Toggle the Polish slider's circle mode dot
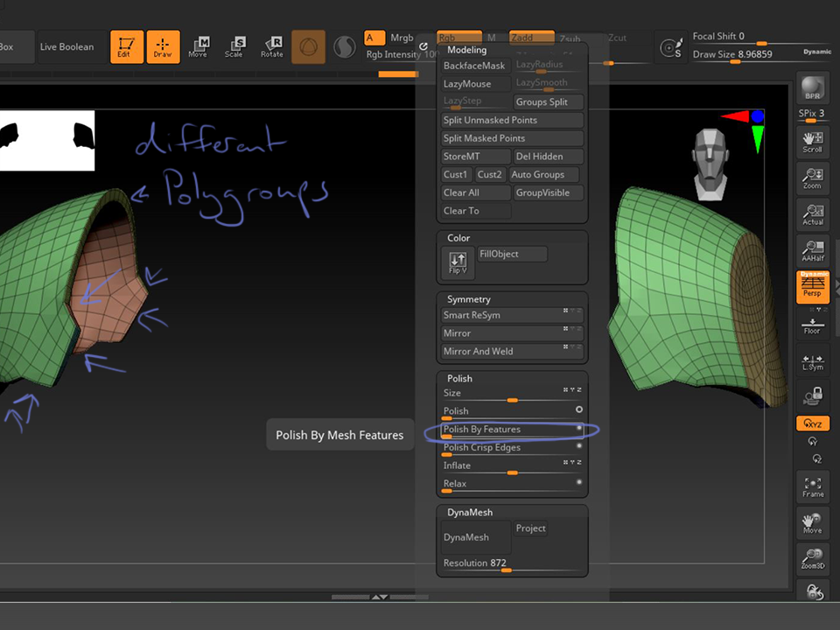 [x=578, y=409]
